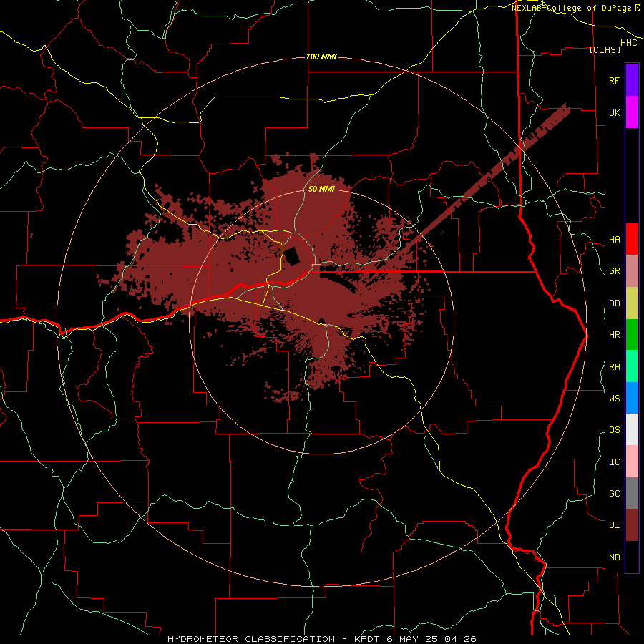
Task: Click the HHC product label
Action: [x=628, y=43]
